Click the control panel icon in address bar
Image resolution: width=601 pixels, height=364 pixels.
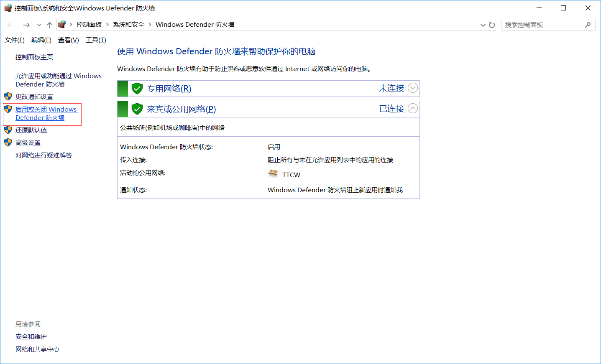(62, 25)
